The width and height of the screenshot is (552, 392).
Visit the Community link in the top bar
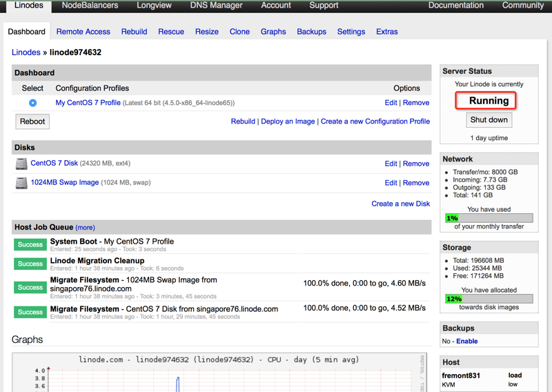click(x=523, y=6)
